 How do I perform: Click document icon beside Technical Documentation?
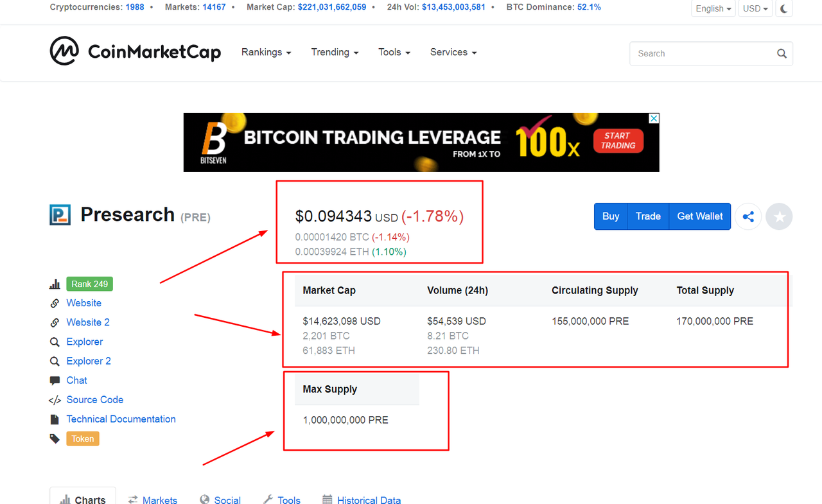(55, 419)
